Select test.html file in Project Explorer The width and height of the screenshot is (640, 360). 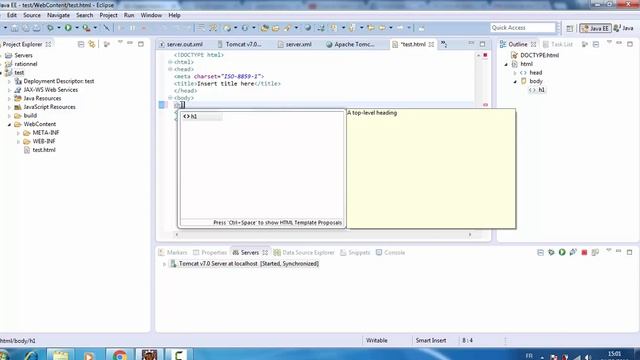44,150
